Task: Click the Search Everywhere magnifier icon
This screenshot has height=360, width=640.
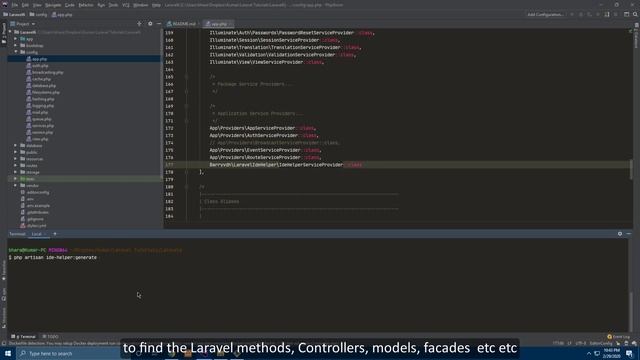Action: click(635, 14)
